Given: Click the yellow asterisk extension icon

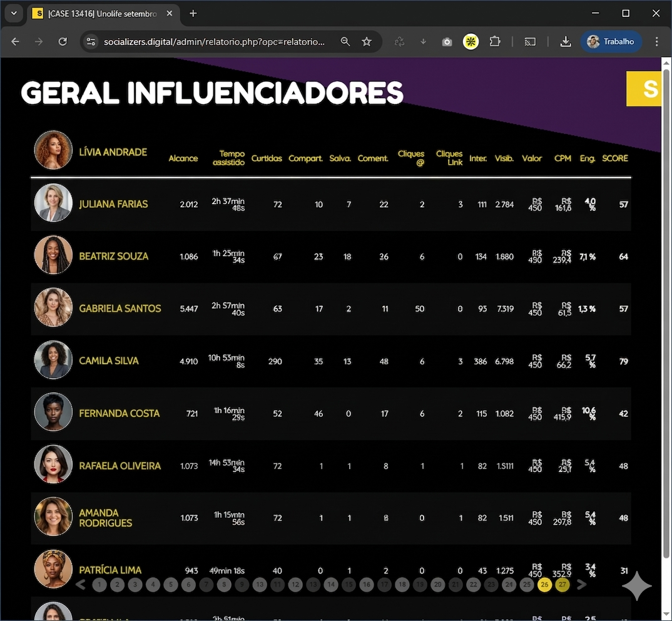Looking at the screenshot, I should (x=471, y=42).
